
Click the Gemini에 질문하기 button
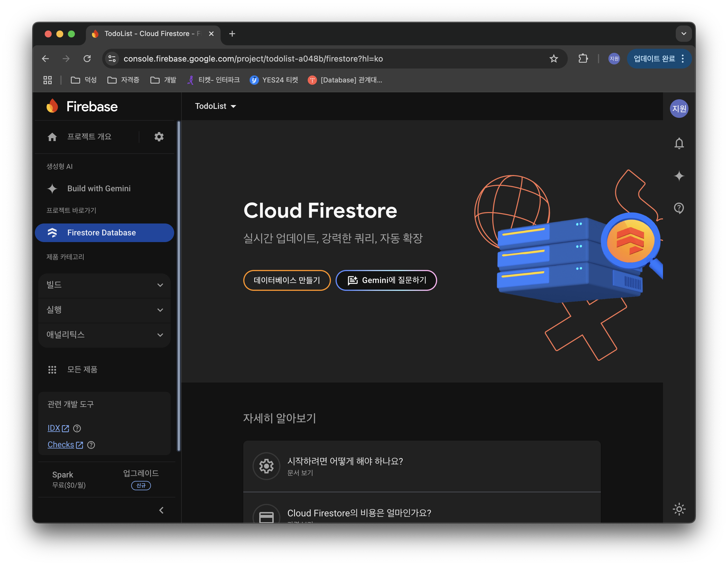coord(386,280)
